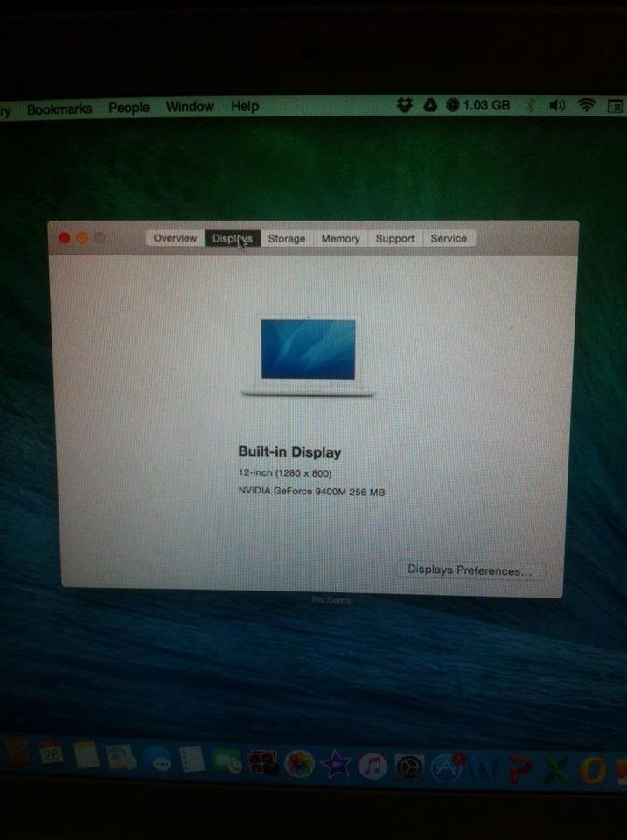
Task: Click the white MacBook display image
Action: pos(308,356)
